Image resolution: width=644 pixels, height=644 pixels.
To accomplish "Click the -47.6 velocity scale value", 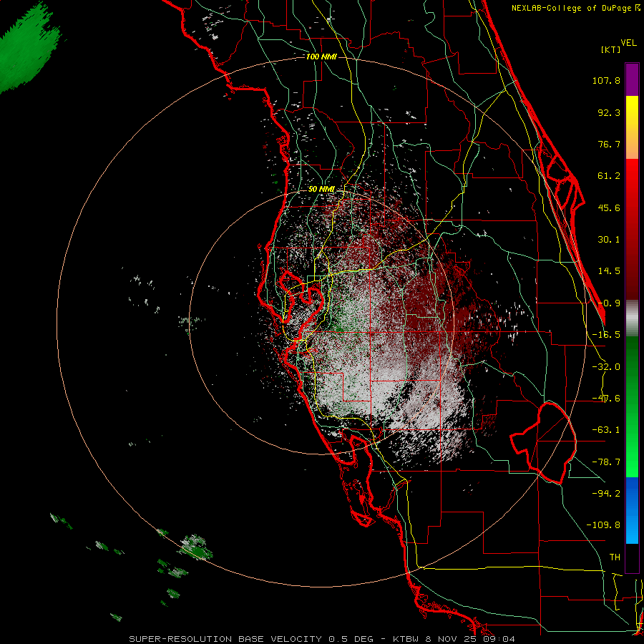I will [606, 399].
